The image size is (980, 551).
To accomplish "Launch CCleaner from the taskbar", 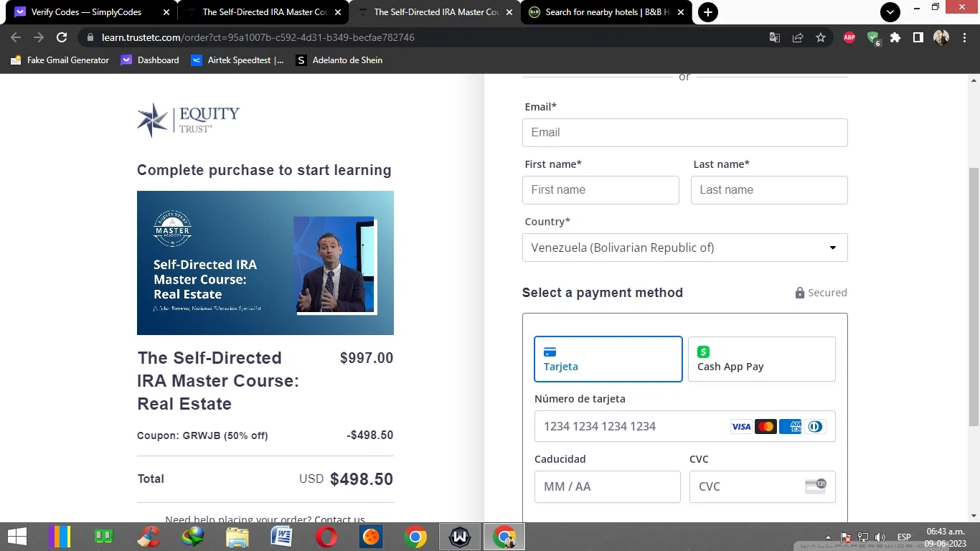I will click(x=149, y=537).
